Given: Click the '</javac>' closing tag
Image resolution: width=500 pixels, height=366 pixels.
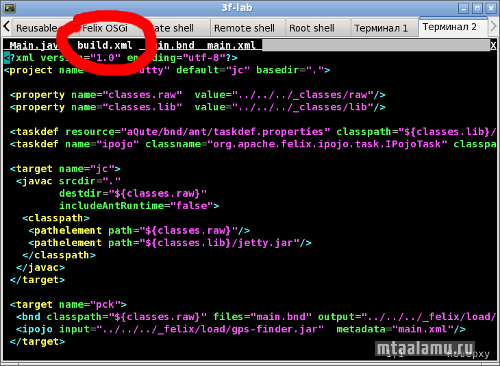Looking at the screenshot, I should [x=40, y=267].
